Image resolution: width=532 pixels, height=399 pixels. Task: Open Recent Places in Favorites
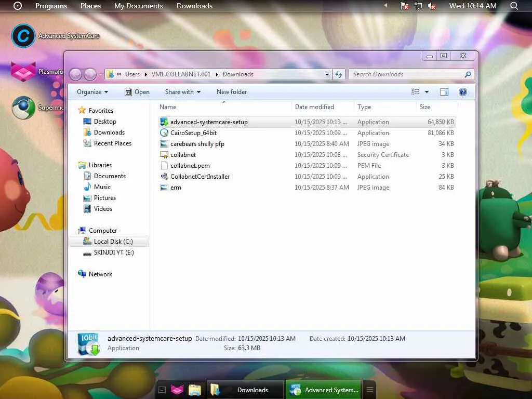(x=113, y=143)
